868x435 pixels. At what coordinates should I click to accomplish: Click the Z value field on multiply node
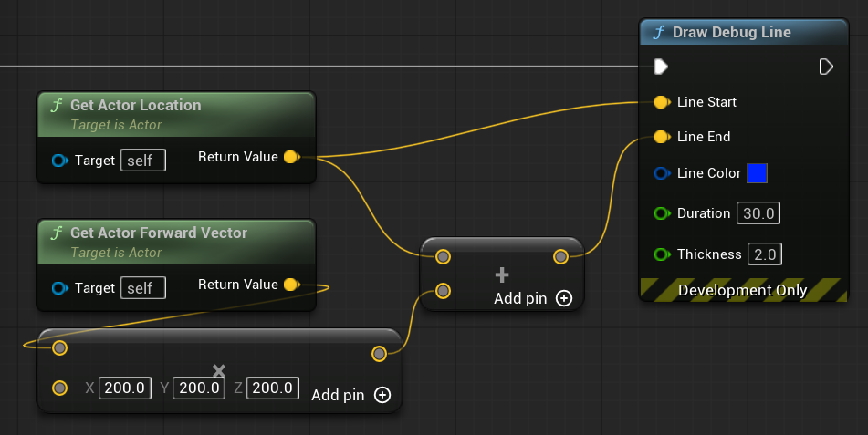point(273,388)
